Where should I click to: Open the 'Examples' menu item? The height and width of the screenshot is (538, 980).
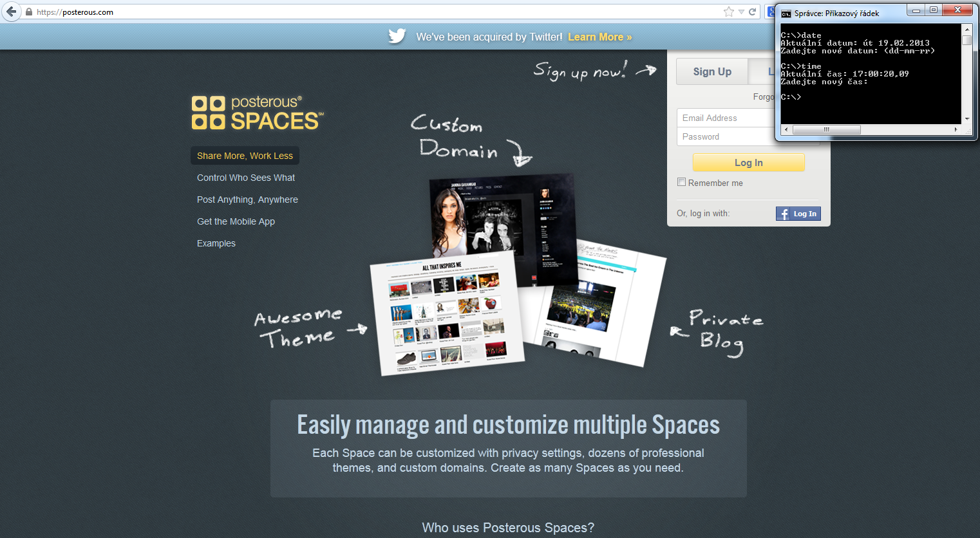click(216, 243)
